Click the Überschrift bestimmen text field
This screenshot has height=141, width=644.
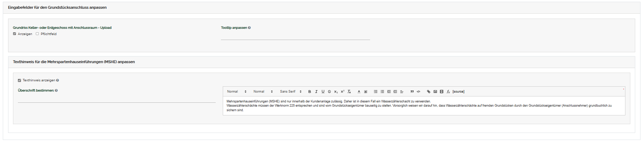click(x=116, y=99)
